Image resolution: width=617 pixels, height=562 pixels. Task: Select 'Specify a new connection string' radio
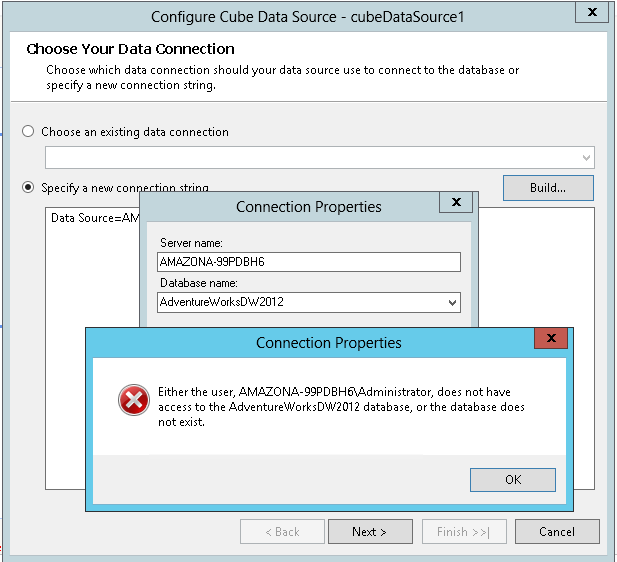click(x=28, y=187)
